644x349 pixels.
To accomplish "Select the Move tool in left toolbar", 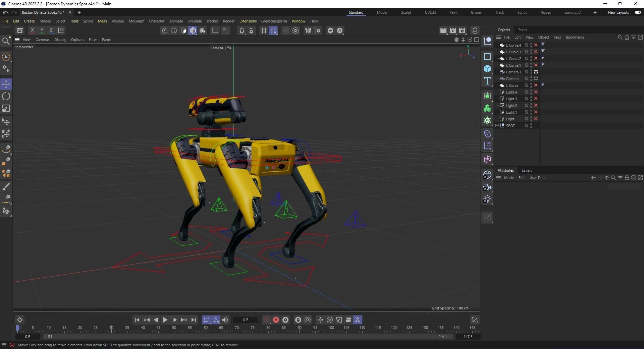I will [x=6, y=84].
